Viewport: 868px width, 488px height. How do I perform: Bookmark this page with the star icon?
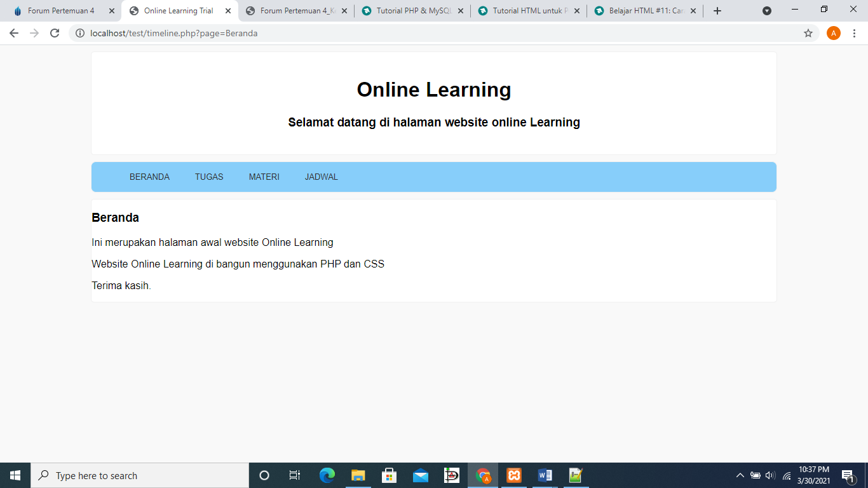tap(808, 33)
